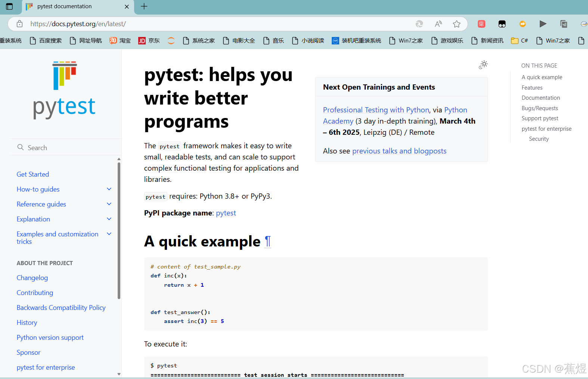Toggle light/dark theme sun icon
588x379 pixels.
[483, 65]
